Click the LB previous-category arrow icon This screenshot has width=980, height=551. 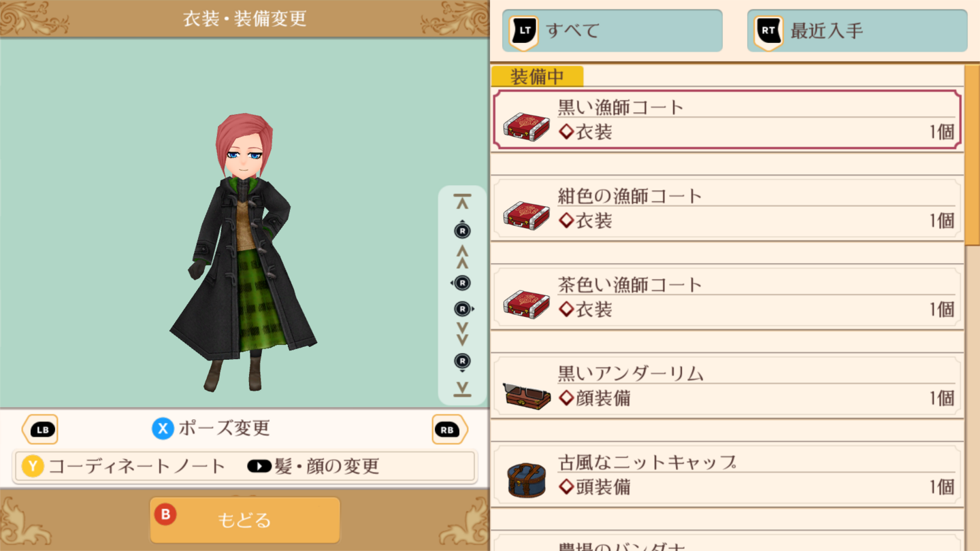click(40, 429)
